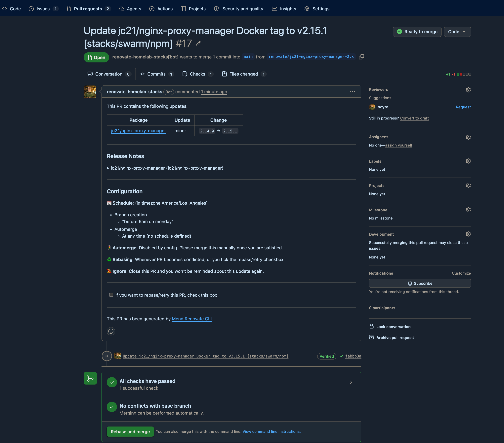The height and width of the screenshot is (443, 504).
Task: Switch to the Conversation tab
Action: [109, 74]
